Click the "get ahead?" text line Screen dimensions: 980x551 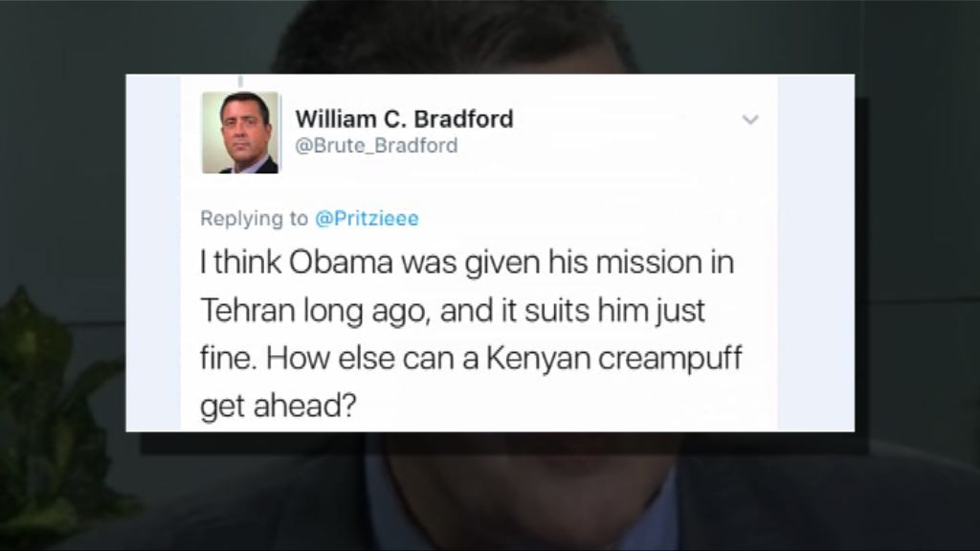(278, 407)
